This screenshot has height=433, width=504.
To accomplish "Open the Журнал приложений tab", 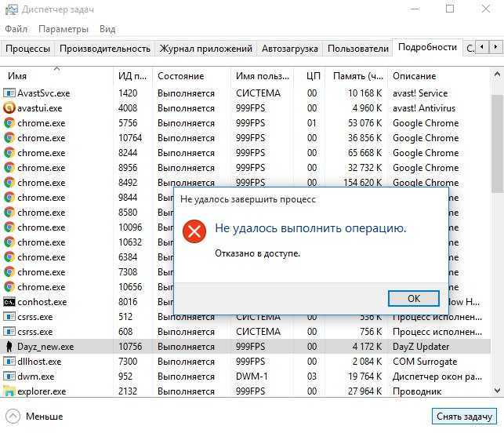I will pos(205,49).
